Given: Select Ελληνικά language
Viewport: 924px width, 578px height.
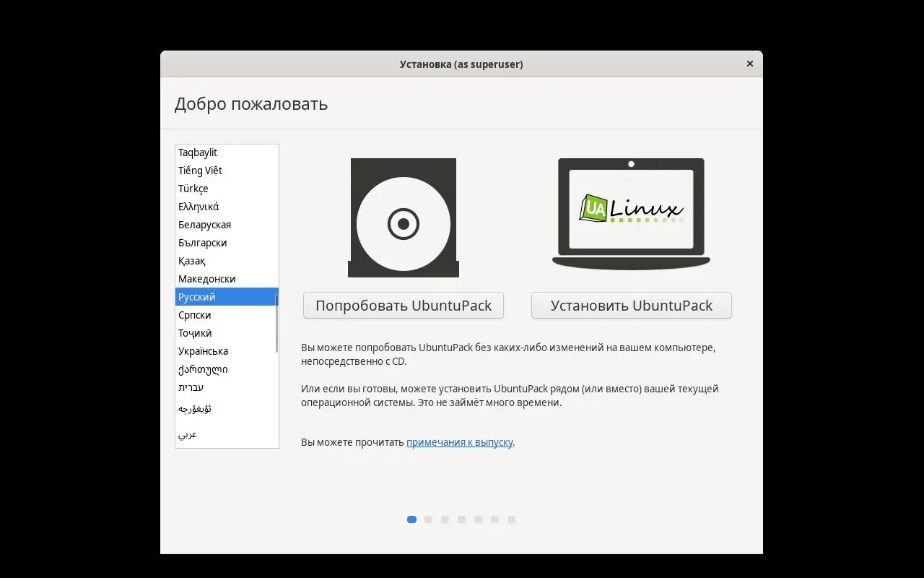Looking at the screenshot, I should [x=227, y=207].
